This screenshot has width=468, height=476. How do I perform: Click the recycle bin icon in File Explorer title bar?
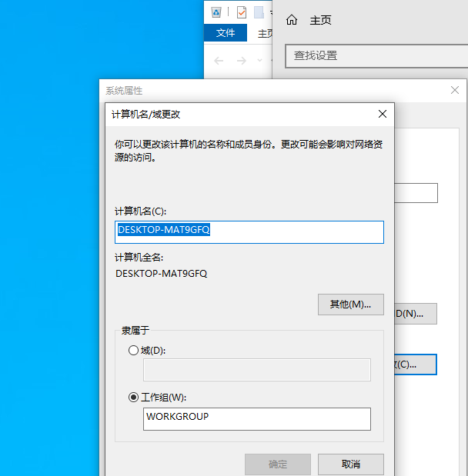point(216,12)
